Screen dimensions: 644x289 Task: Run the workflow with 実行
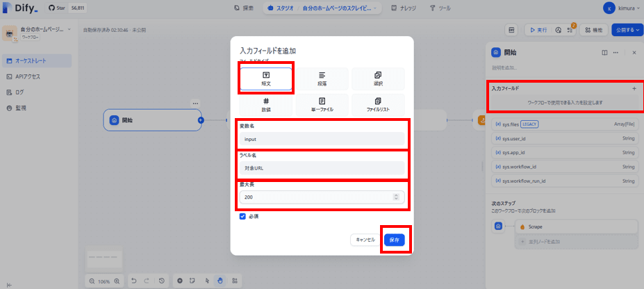point(538,30)
